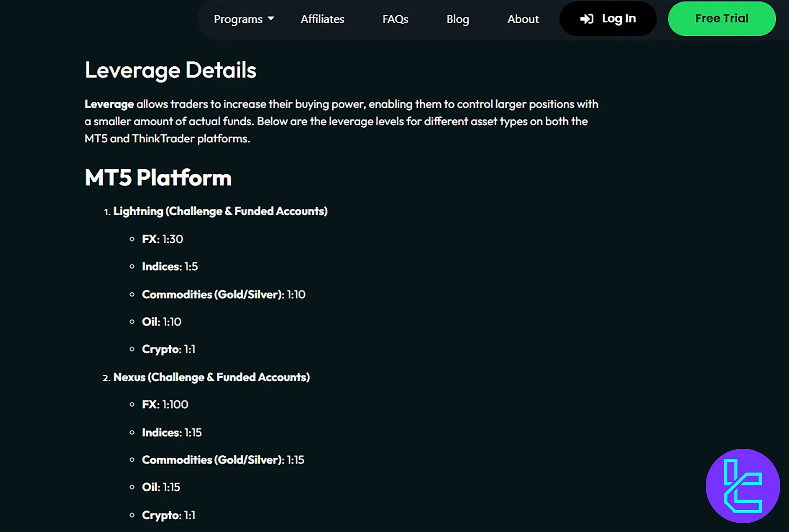Screen dimensions: 789x532
Task: Click the FX: 1:100 list entry
Action: point(165,404)
